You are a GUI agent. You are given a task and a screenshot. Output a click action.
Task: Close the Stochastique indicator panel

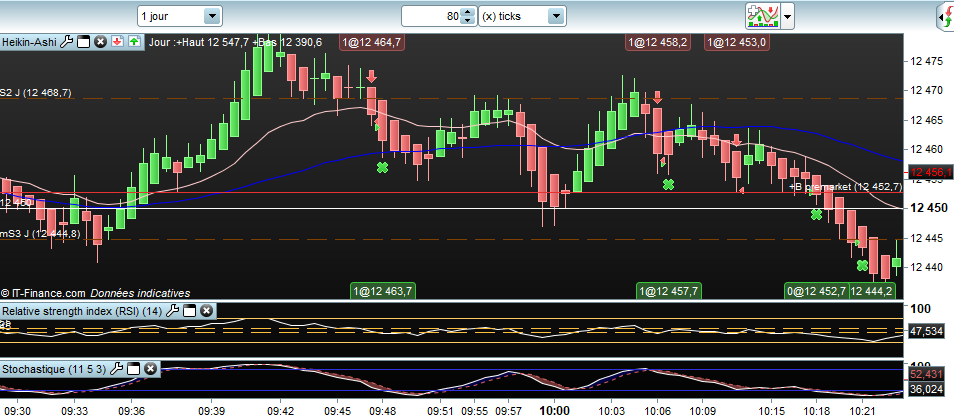[x=150, y=369]
